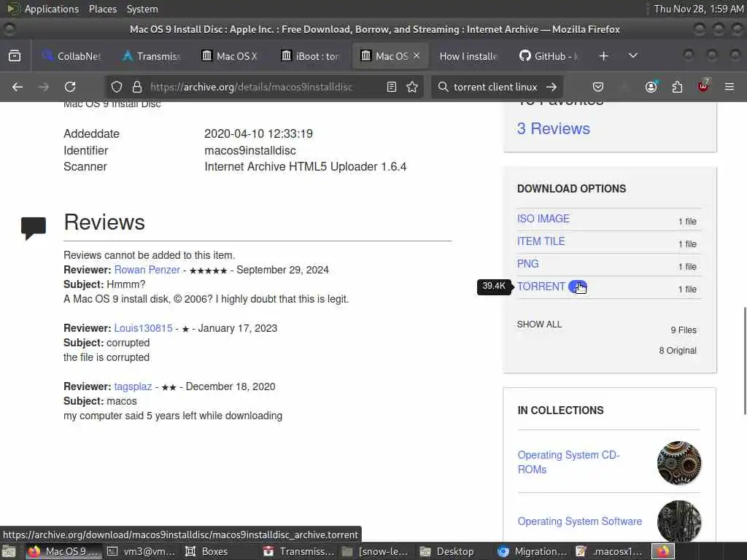
Task: Click the archive.org URL address field
Action: 251,87
